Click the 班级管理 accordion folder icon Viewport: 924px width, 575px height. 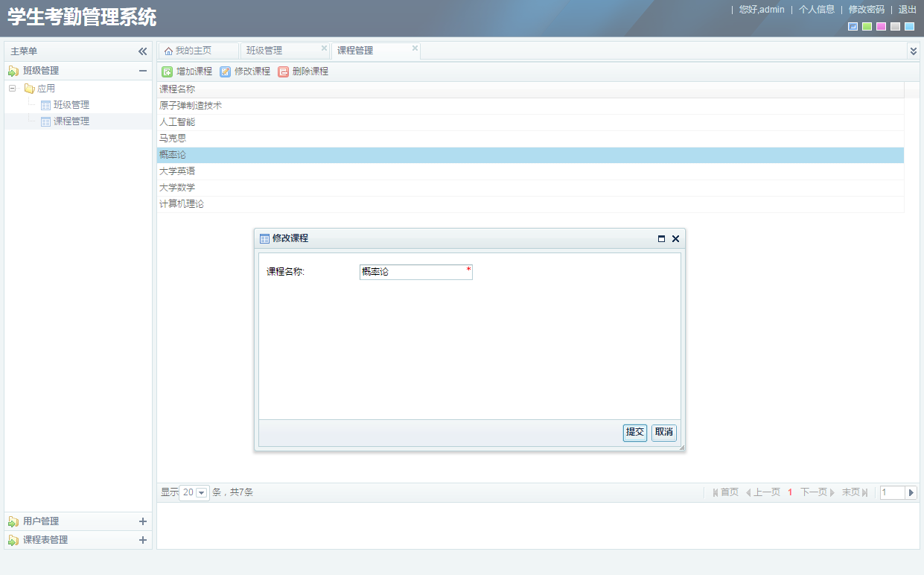point(13,71)
